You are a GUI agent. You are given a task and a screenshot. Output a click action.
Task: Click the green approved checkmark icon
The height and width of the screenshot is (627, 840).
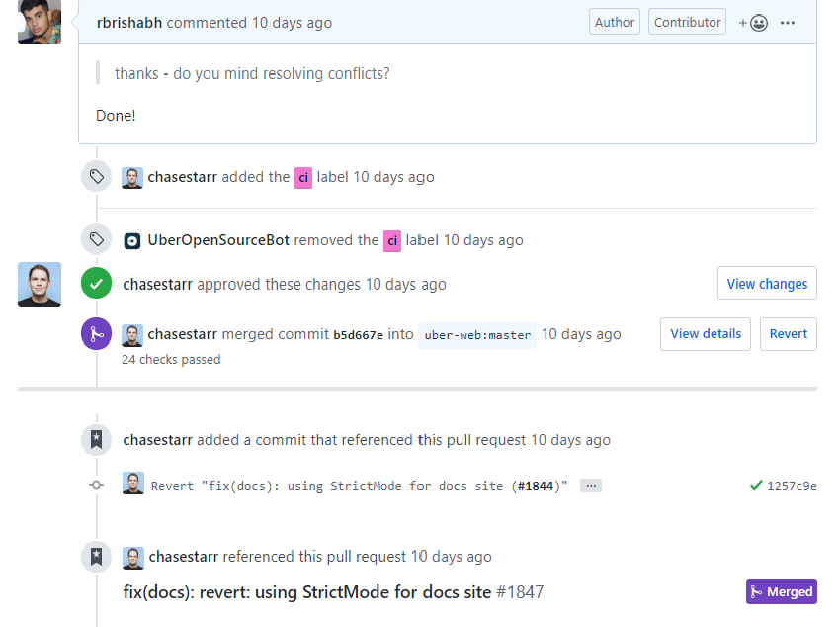(x=97, y=283)
